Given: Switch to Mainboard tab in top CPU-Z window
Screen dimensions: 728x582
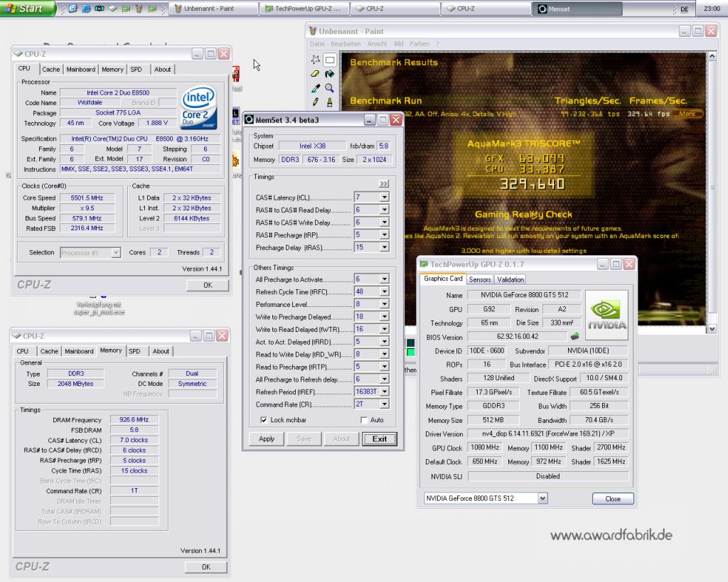Looking at the screenshot, I should 81,69.
